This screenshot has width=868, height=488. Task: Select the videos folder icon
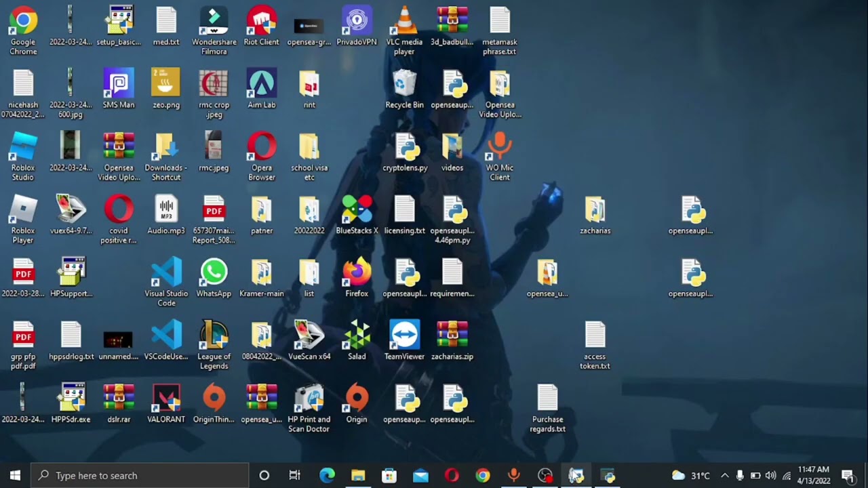coord(452,152)
